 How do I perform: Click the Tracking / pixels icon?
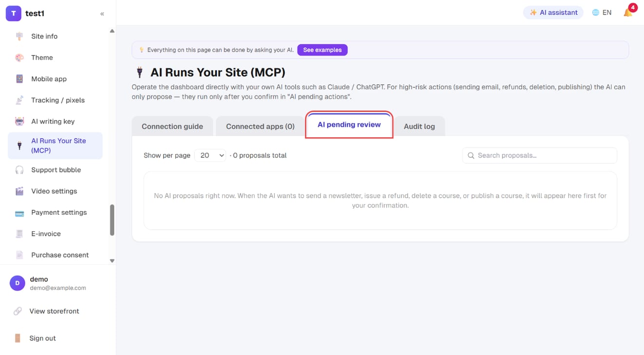19,100
